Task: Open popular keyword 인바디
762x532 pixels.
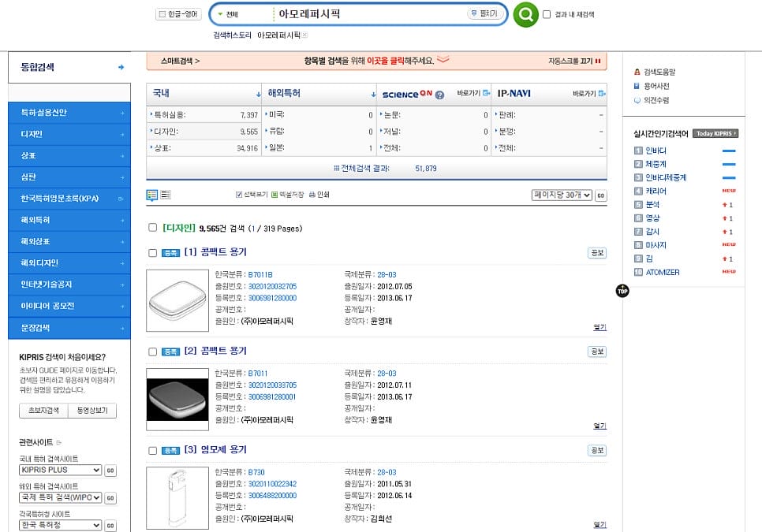Action: [656, 151]
